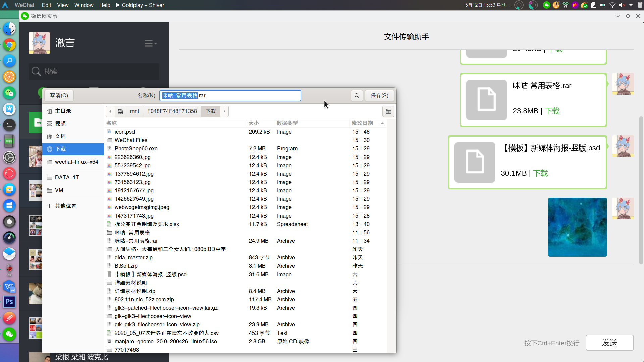Open Photoshop from the dock
Viewport: 644px width, 362px height.
pyautogui.click(x=9, y=302)
